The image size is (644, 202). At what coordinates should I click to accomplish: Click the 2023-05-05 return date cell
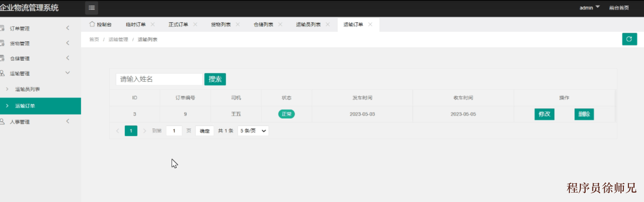click(463, 114)
